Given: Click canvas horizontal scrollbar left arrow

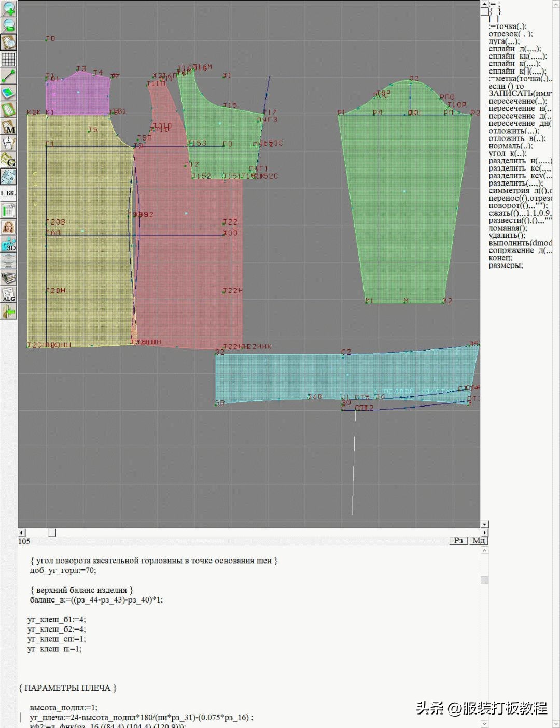Looking at the screenshot, I should [22, 533].
